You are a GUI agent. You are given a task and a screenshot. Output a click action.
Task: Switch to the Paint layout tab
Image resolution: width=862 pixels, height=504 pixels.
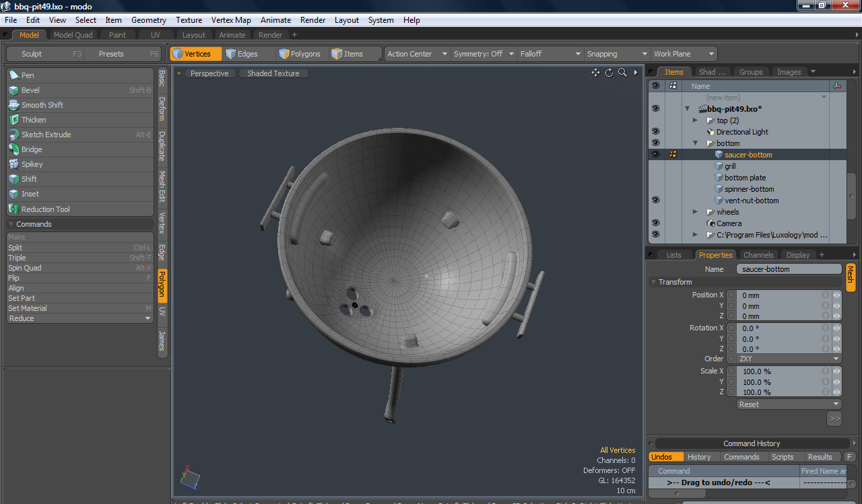(117, 35)
